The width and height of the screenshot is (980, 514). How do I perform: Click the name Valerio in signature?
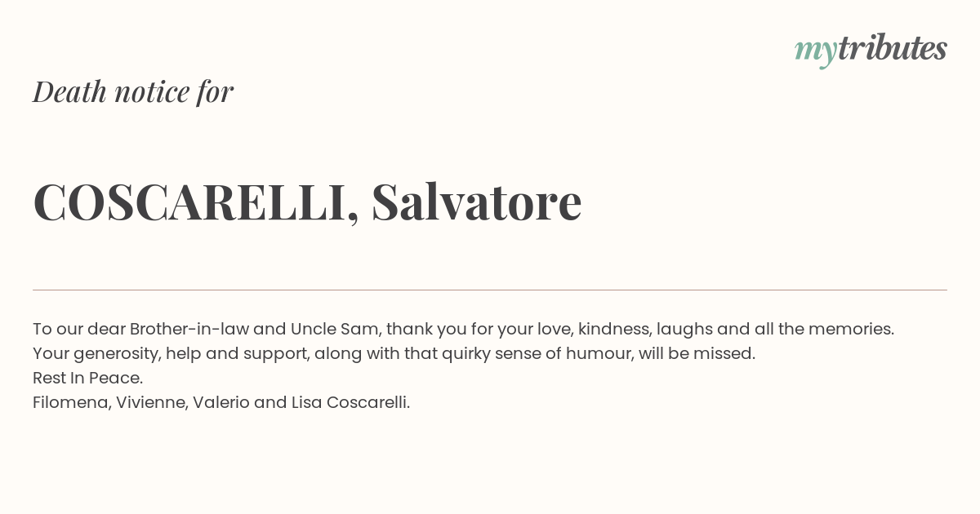(221, 402)
